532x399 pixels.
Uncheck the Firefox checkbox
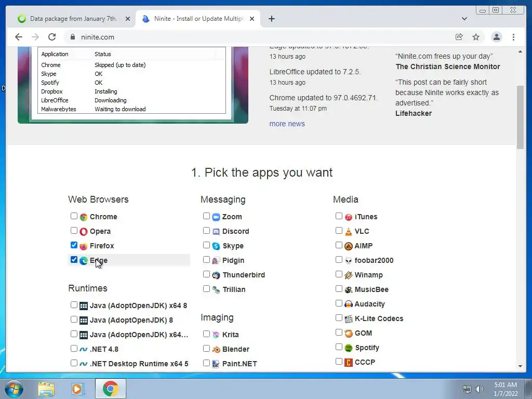point(74,245)
